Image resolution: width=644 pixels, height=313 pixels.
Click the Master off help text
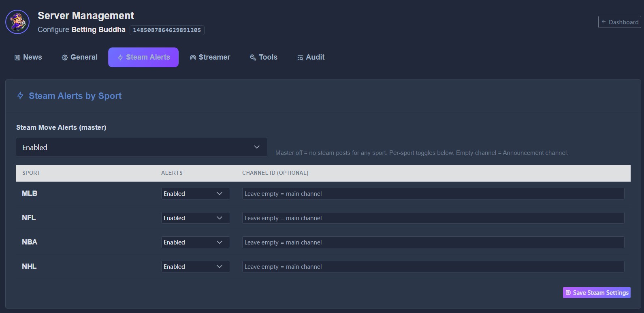tap(422, 153)
